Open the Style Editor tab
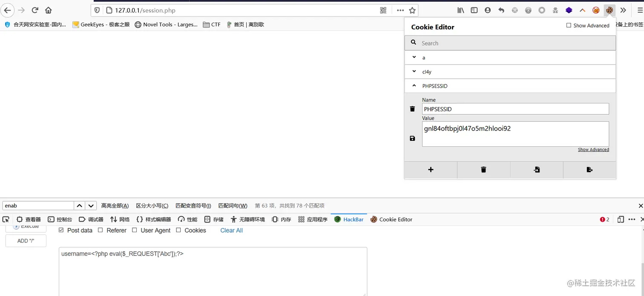The height and width of the screenshot is (296, 644). (x=153, y=219)
